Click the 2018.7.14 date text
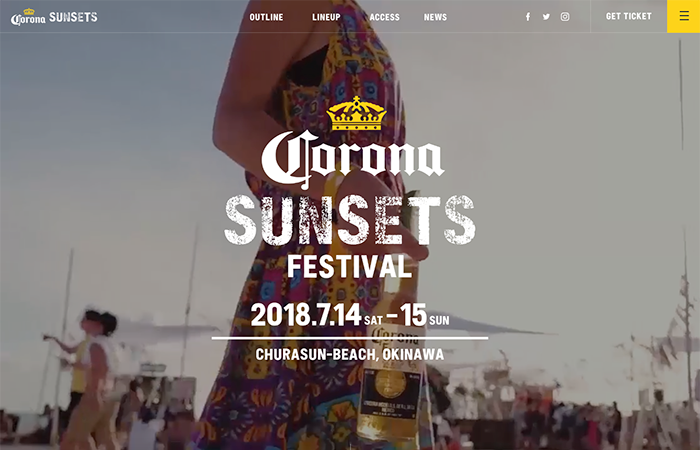This screenshot has width=700, height=450. pyautogui.click(x=306, y=315)
